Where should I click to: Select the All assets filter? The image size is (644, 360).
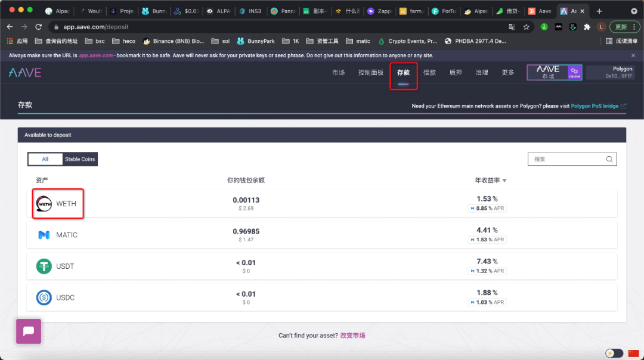45,159
